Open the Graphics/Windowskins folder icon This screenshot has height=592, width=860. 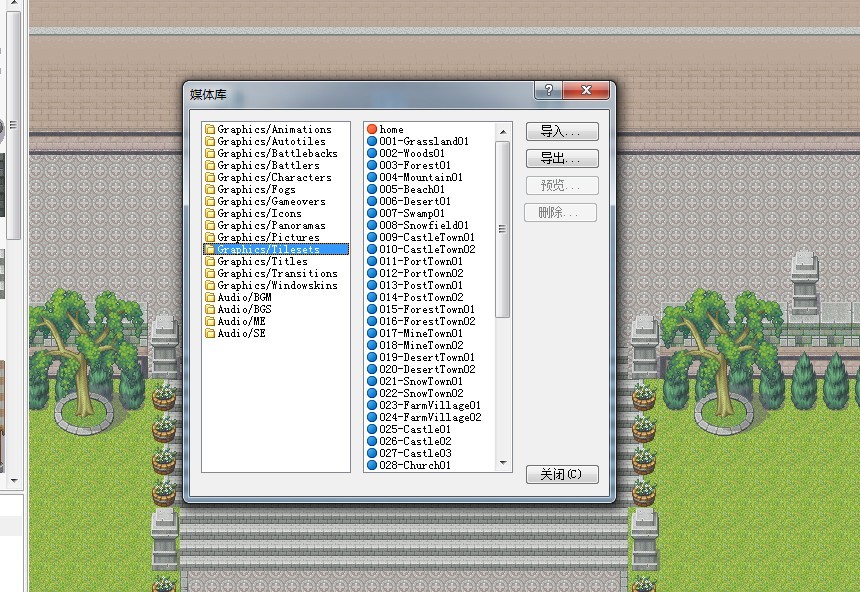pos(210,285)
